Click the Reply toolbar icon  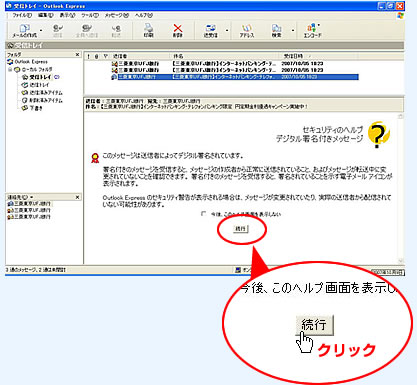[x=58, y=30]
